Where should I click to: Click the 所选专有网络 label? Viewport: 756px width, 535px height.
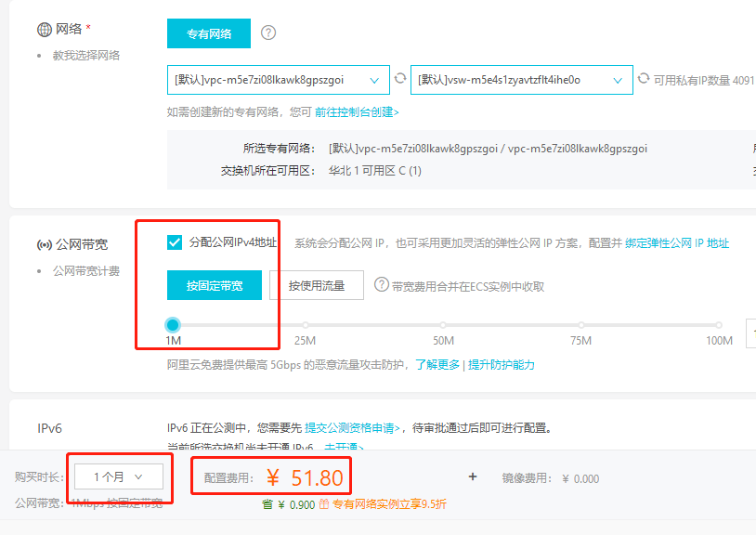[280, 149]
